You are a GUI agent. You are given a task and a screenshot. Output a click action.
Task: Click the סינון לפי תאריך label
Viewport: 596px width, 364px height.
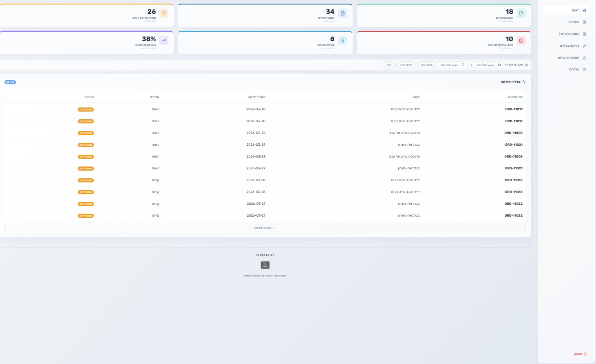point(514,65)
